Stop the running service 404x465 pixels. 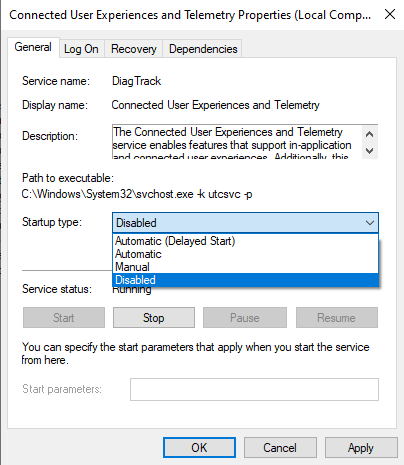pos(154,318)
